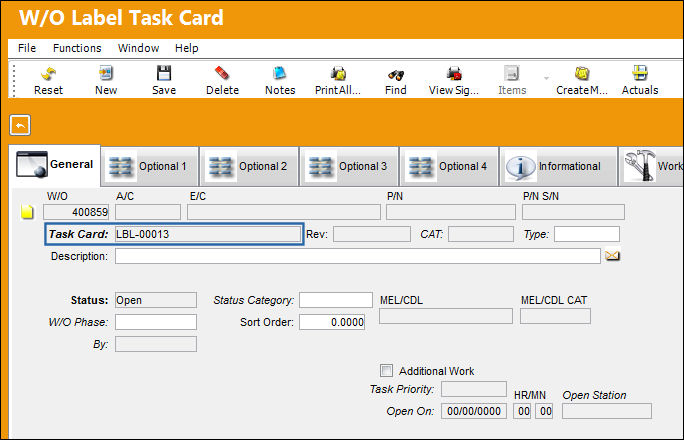This screenshot has height=440, width=684.
Task: Expand the small dropdown arrow after Items
Action: 546,78
